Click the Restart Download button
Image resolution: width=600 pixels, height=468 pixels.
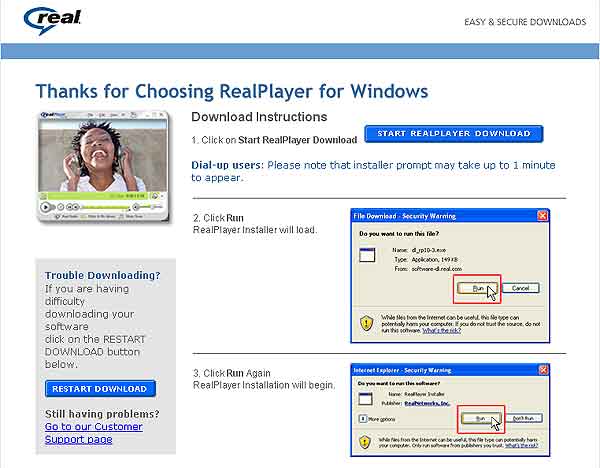100,388
